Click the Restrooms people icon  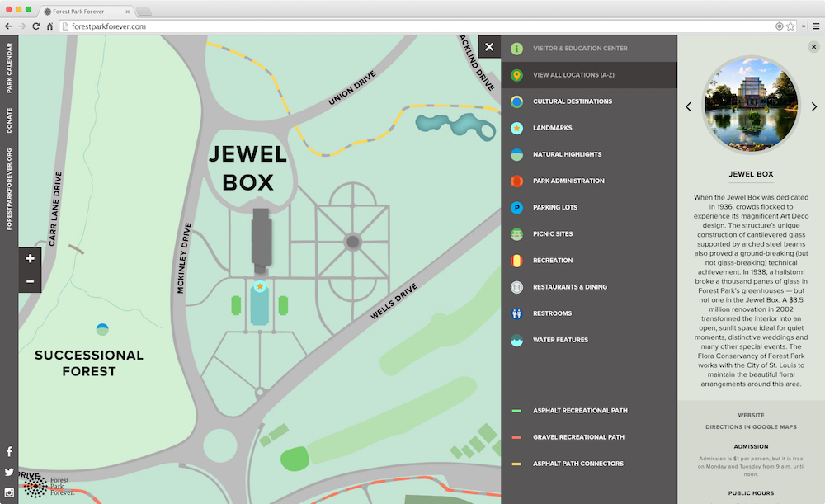(516, 313)
